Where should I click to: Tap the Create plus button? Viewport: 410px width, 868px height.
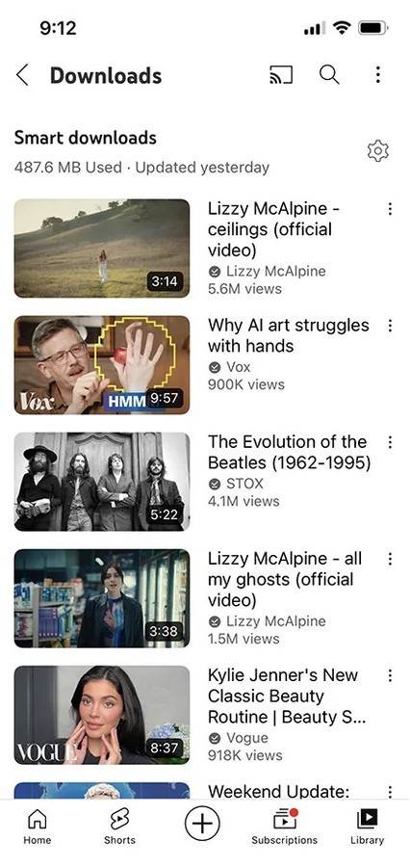tap(202, 823)
